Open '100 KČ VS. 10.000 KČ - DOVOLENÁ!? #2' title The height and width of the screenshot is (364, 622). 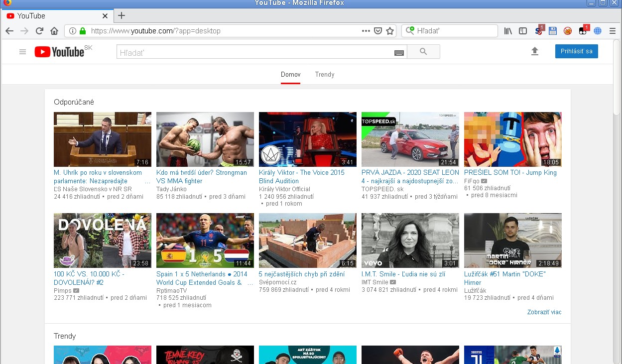click(x=89, y=278)
